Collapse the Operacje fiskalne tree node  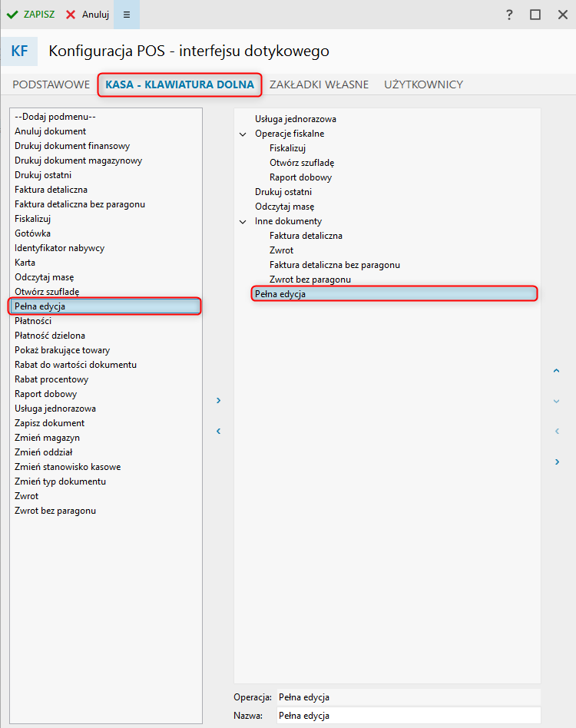point(243,134)
